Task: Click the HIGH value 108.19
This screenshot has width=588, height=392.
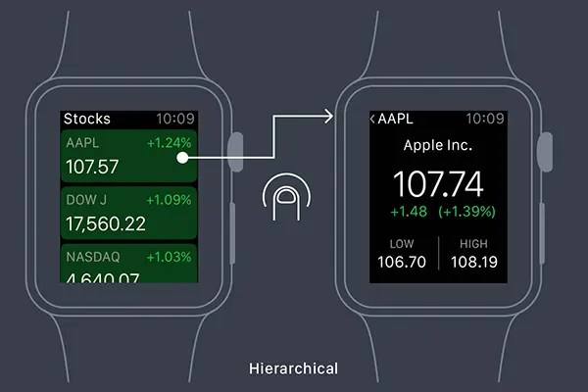Action: (474, 262)
